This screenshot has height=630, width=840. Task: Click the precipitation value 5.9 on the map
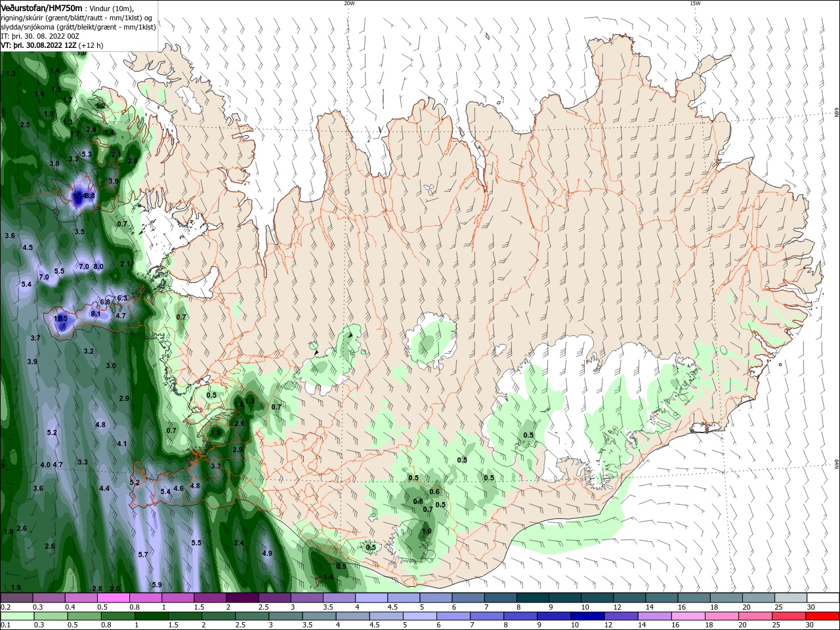(x=157, y=585)
